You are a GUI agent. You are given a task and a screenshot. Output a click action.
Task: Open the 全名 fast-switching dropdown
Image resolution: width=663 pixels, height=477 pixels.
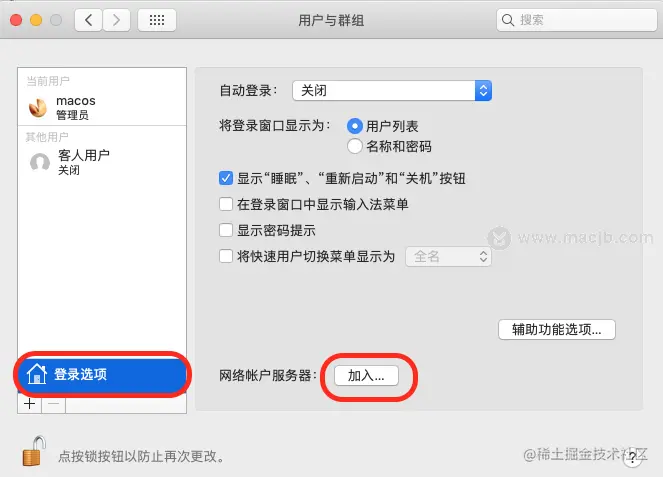[448, 256]
